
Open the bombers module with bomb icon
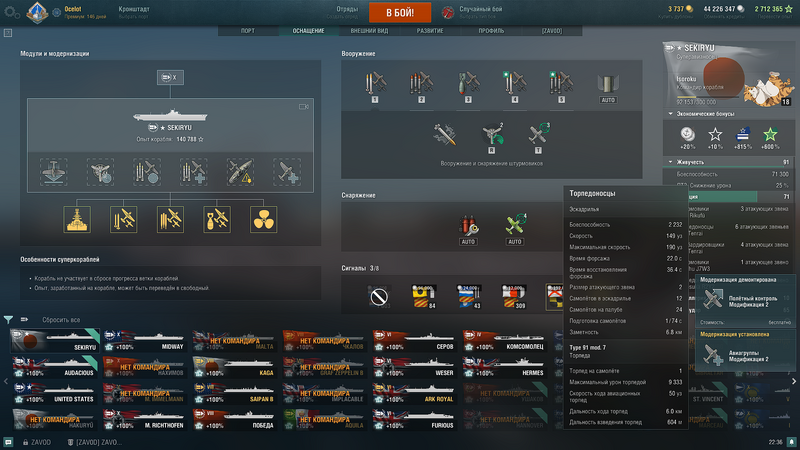tap(217, 219)
